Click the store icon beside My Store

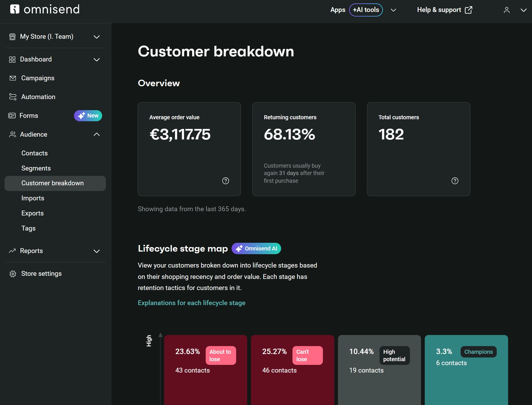[x=13, y=37]
